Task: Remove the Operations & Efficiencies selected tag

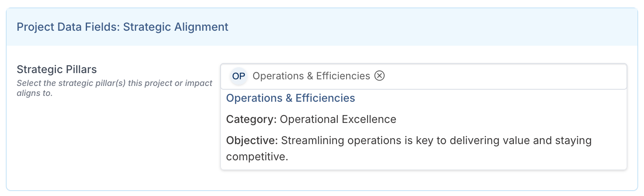Action: coord(380,76)
